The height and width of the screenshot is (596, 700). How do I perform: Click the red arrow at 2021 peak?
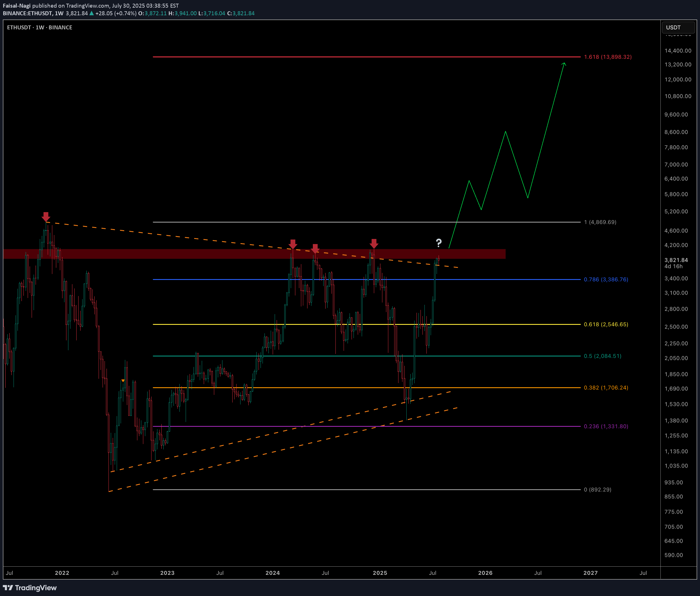pos(46,216)
